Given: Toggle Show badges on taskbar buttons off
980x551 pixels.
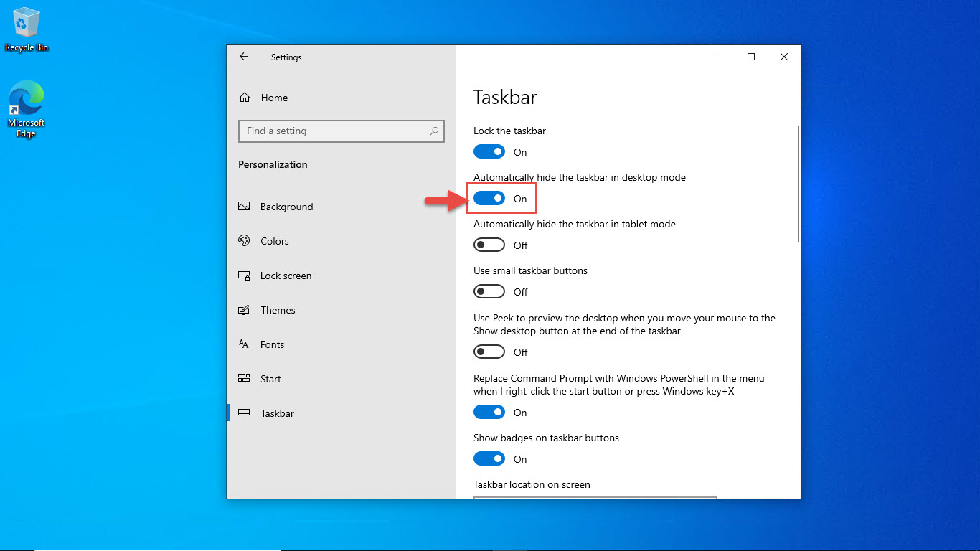Looking at the screenshot, I should [489, 458].
